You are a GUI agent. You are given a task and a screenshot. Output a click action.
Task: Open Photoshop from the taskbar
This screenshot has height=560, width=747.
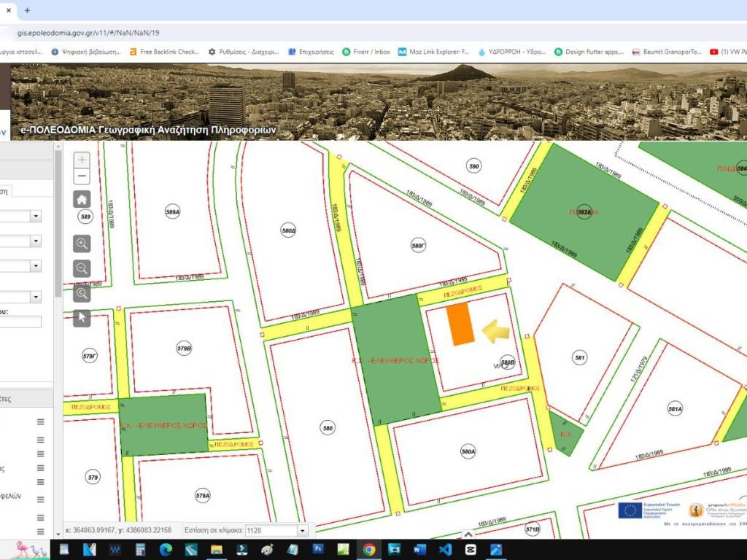coord(317,549)
